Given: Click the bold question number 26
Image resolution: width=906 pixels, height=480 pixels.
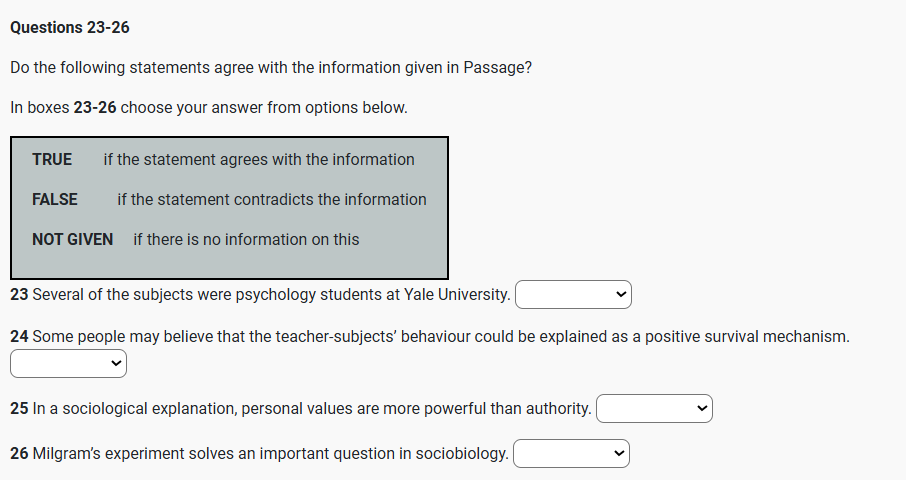Looking at the screenshot, I should (x=19, y=454).
